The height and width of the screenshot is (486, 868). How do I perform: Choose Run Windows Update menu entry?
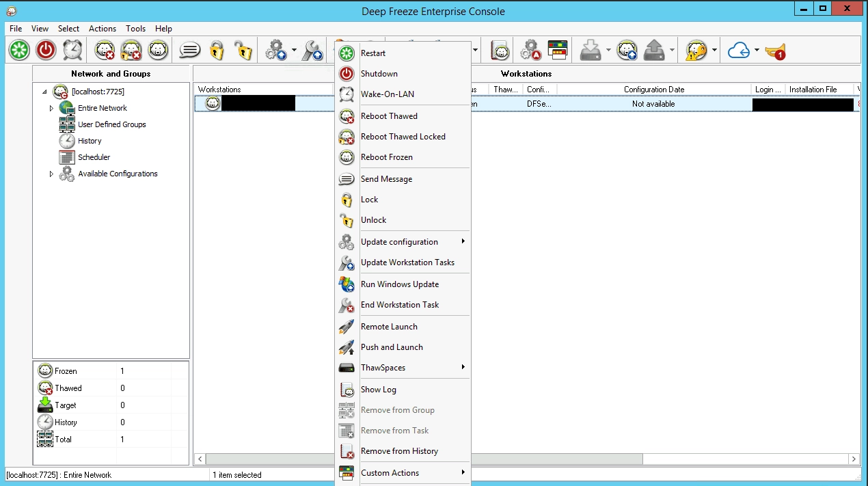[403, 284]
